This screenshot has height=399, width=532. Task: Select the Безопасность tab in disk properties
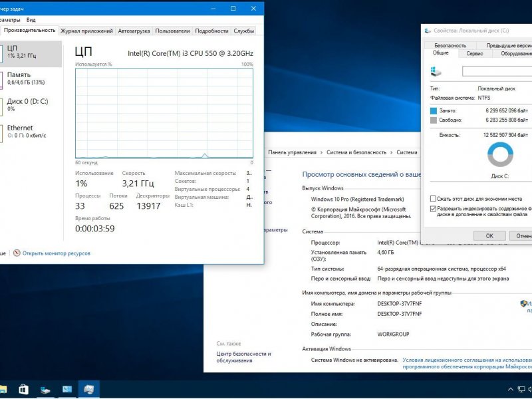[450, 45]
